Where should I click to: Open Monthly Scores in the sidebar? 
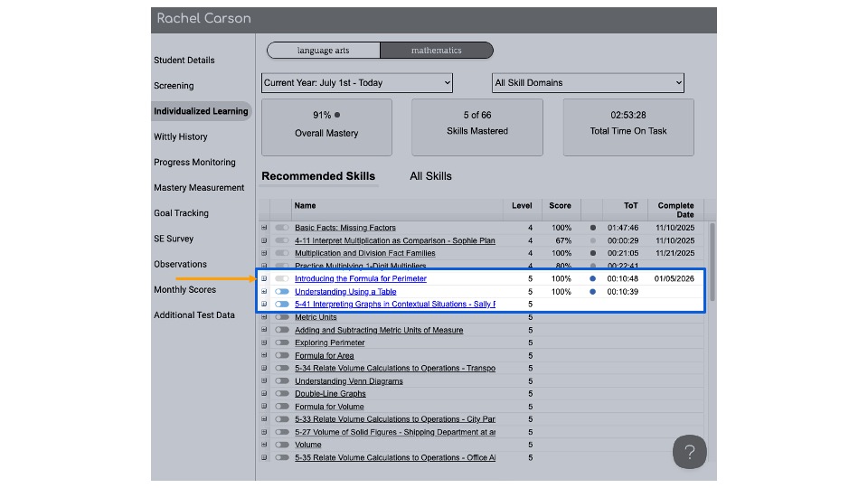click(x=184, y=289)
